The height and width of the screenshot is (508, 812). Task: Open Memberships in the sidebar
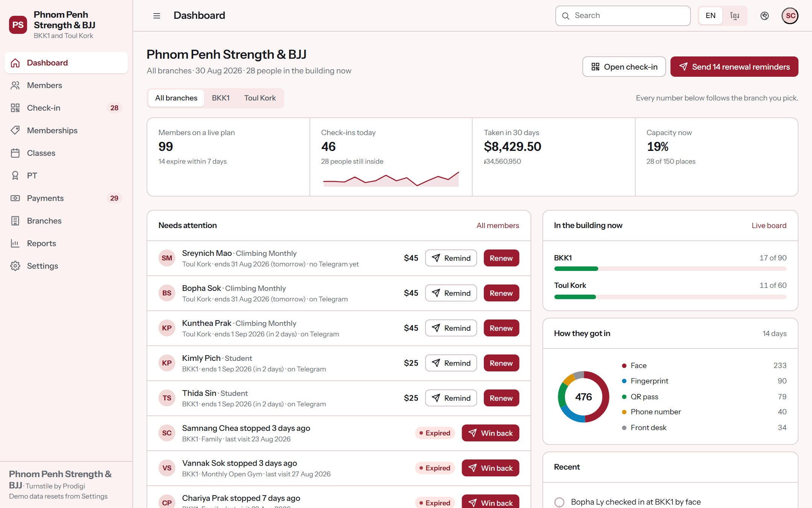point(66,131)
